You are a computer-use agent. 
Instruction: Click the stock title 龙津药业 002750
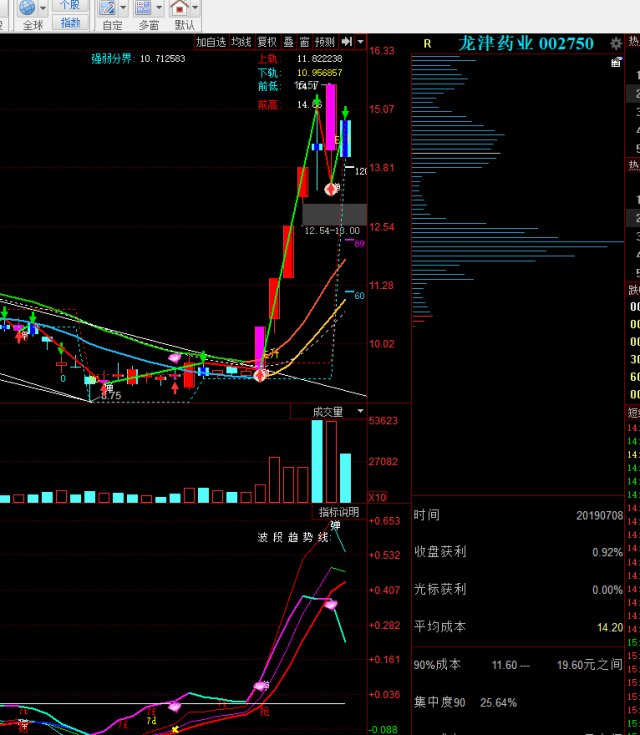click(526, 43)
